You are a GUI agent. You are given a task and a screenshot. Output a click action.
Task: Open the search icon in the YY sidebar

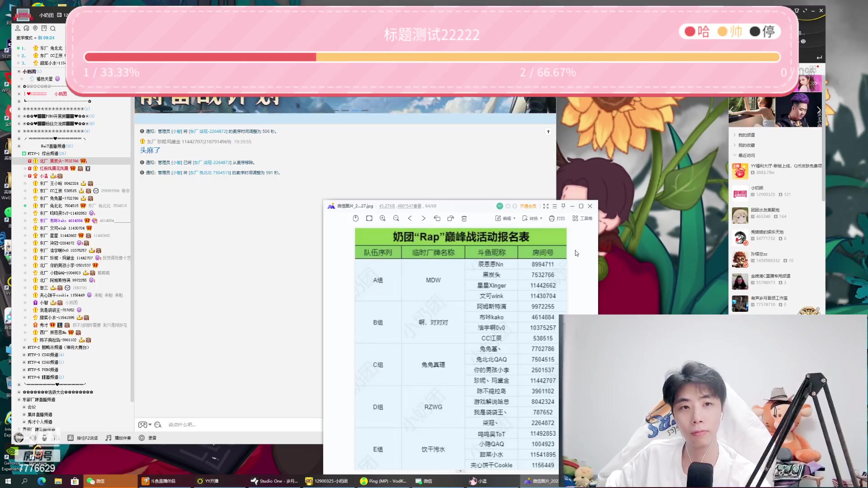click(x=53, y=28)
